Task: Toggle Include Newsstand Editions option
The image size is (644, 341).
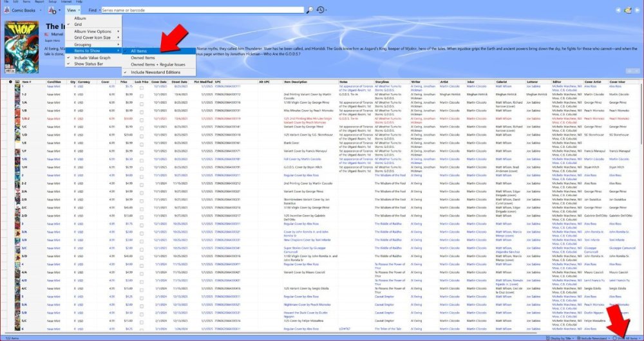Action: pyautogui.click(x=155, y=72)
